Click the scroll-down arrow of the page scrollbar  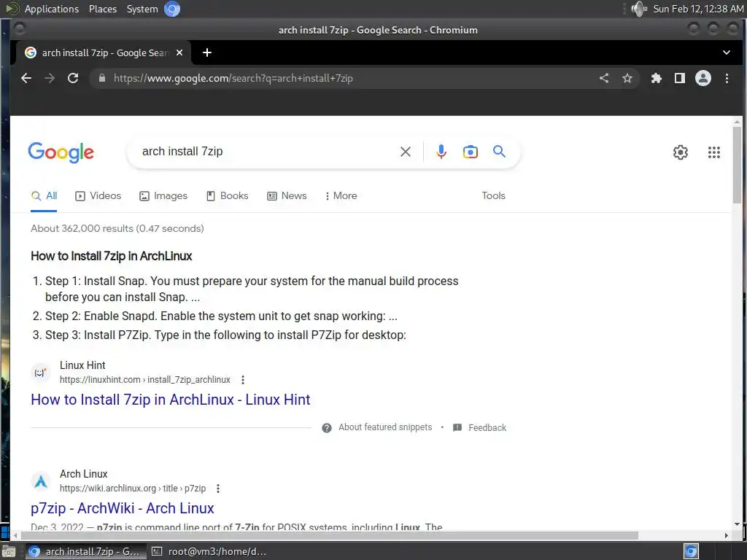click(737, 524)
